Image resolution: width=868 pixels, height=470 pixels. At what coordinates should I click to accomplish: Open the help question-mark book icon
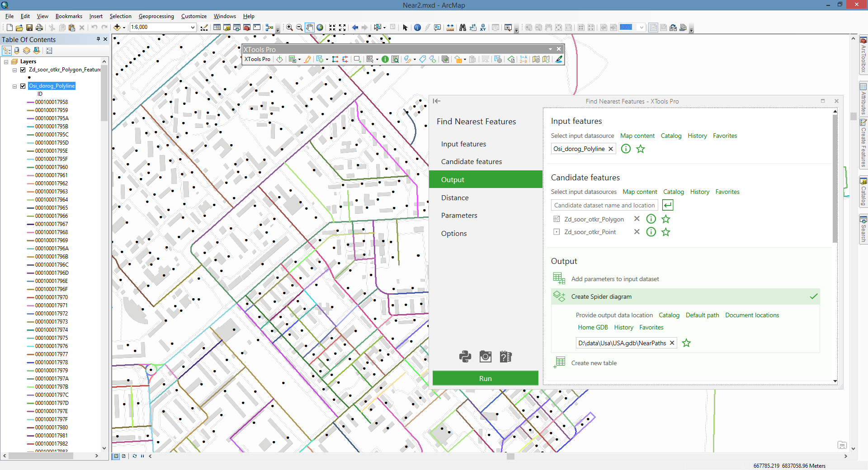point(505,357)
